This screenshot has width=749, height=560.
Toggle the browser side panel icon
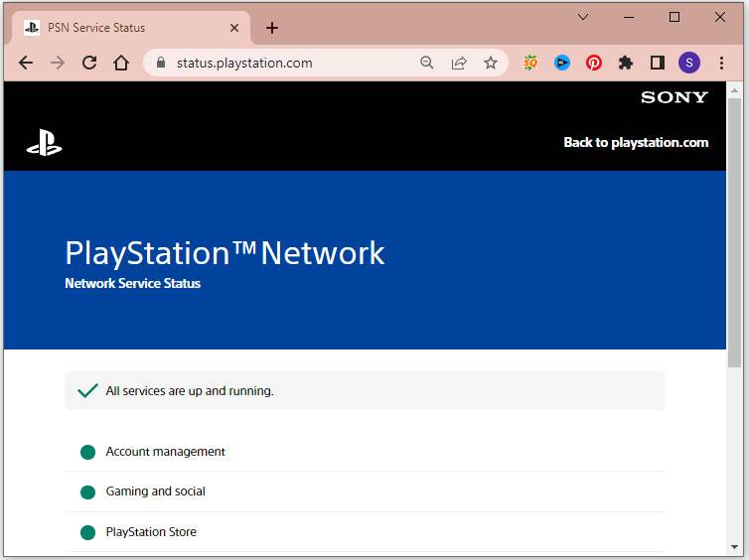coord(658,63)
